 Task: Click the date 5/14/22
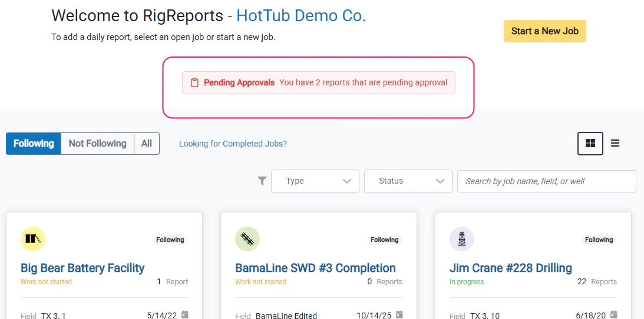[x=162, y=315]
